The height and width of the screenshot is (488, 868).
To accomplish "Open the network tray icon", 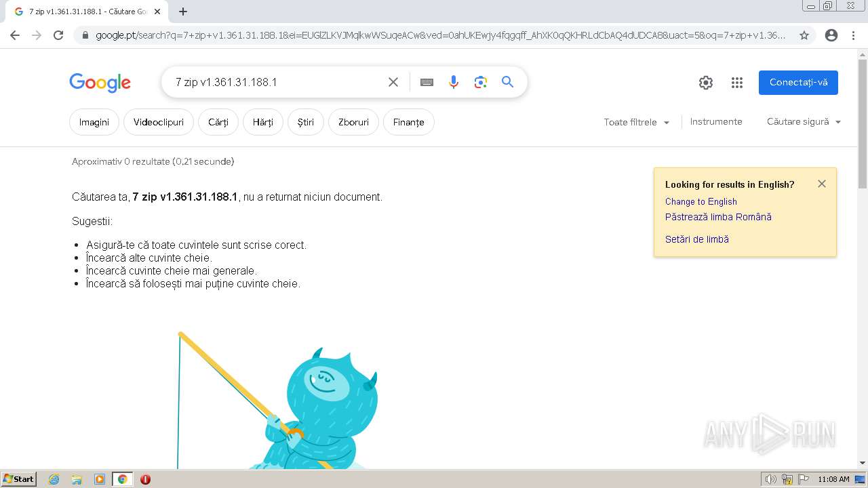I will 787,479.
